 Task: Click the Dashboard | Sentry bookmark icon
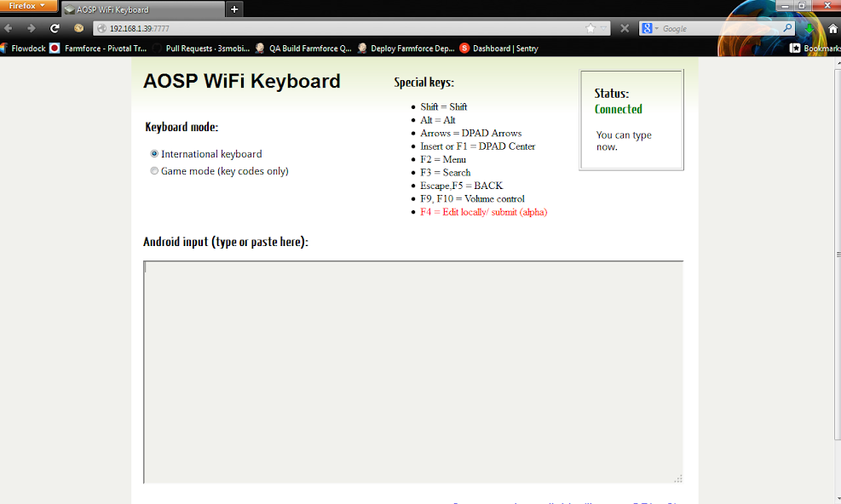point(464,48)
